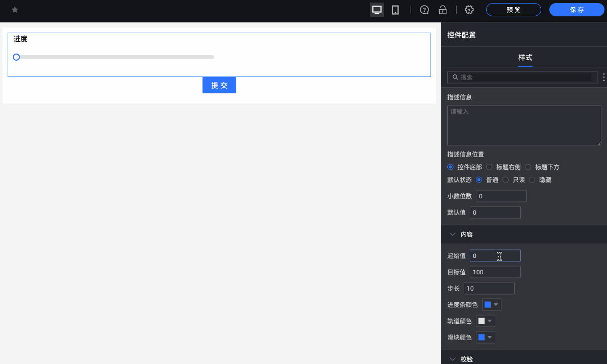The width and height of the screenshot is (607, 364).
Task: Click the 起始值 input field
Action: pos(495,255)
